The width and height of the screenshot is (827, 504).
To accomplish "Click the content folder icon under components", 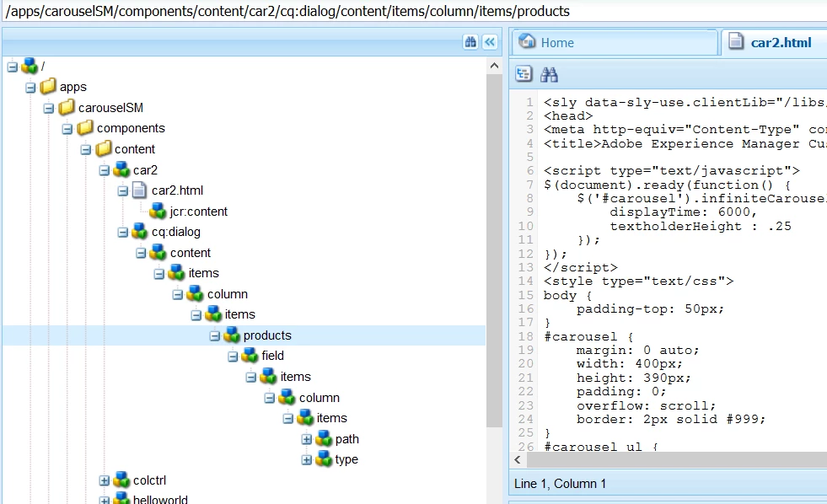I will [104, 149].
